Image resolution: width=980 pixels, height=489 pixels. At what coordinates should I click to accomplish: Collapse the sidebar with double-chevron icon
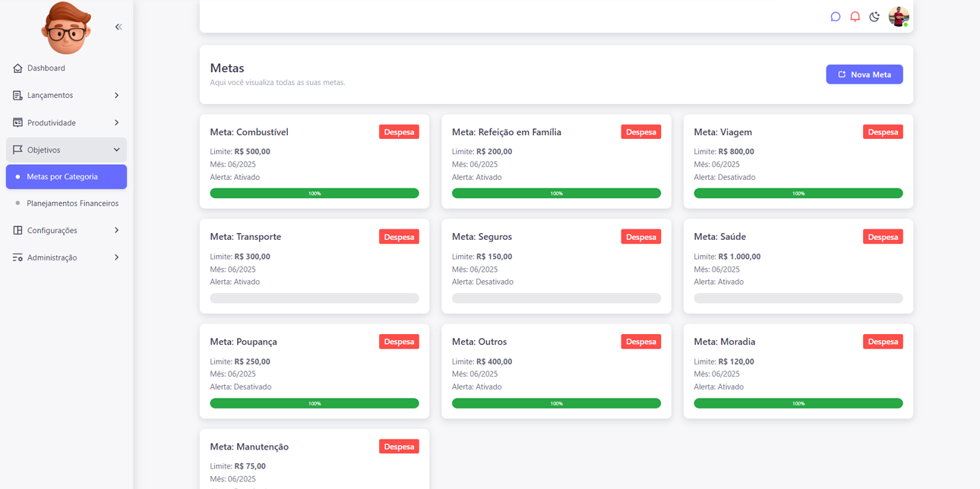coord(119,27)
